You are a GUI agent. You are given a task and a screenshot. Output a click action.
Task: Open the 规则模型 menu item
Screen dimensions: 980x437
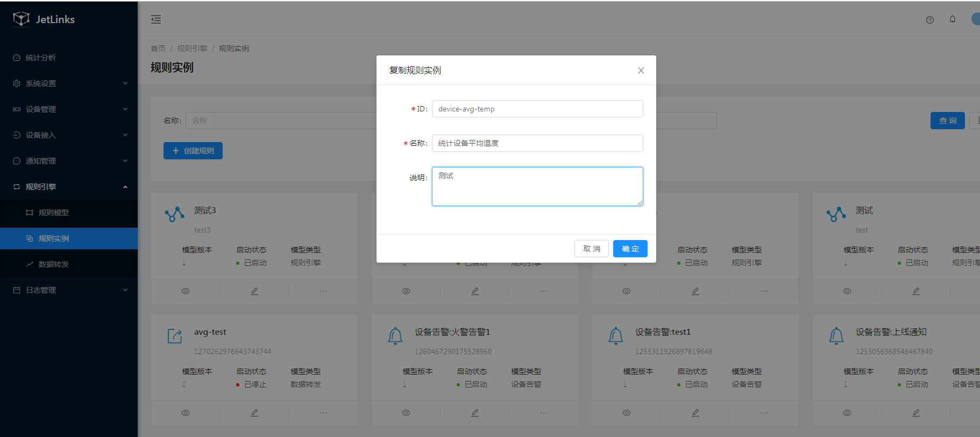pyautogui.click(x=54, y=213)
